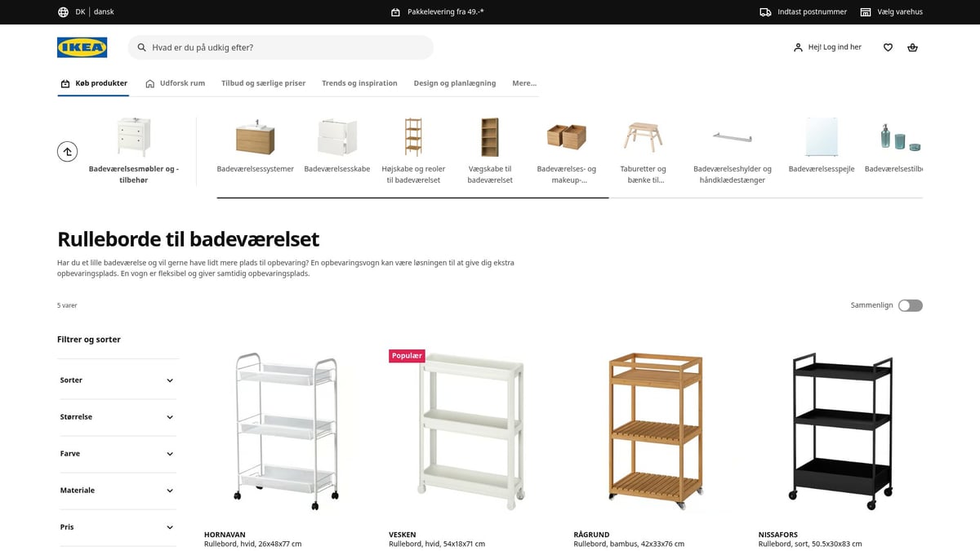Click the search input field

(280, 47)
